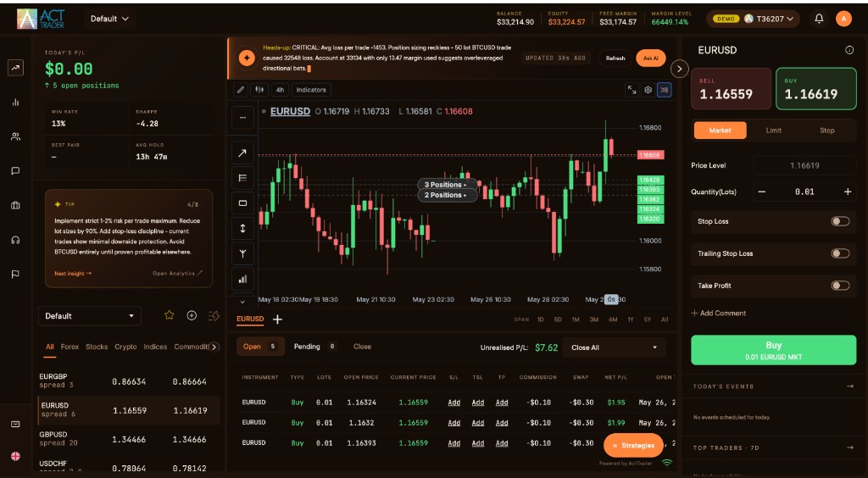Image resolution: width=868 pixels, height=478 pixels.
Task: Open the bar chart analytics sidebar icon
Action: 15,103
